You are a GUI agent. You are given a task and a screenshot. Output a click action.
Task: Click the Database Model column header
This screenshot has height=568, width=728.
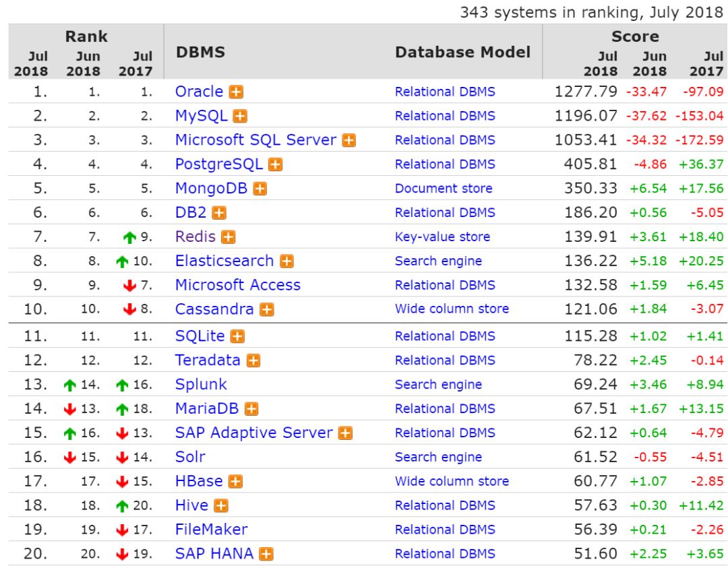462,52
